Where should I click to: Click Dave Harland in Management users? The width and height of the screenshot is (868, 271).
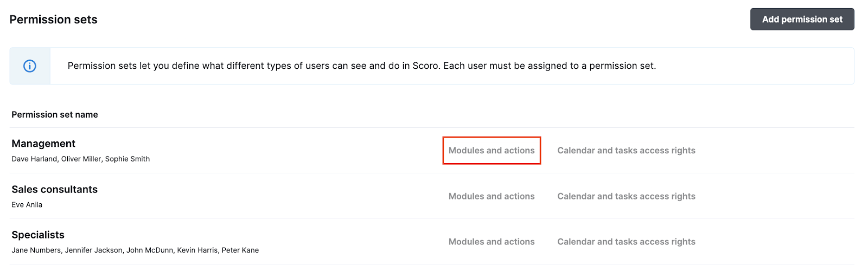click(34, 159)
